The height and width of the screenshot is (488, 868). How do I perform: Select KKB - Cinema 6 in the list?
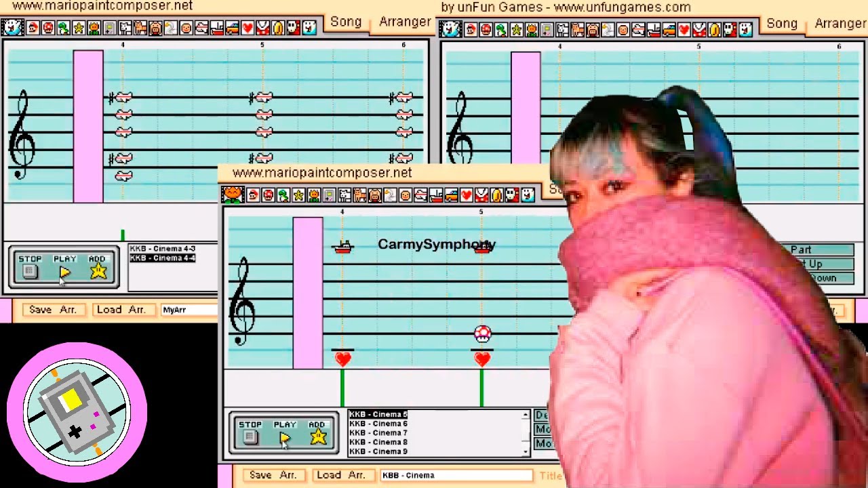pos(378,424)
